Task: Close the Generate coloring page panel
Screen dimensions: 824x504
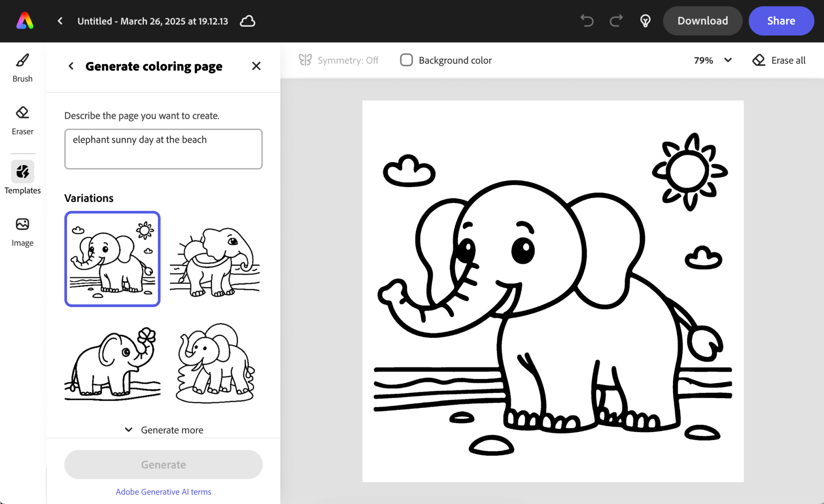Action: tap(256, 66)
